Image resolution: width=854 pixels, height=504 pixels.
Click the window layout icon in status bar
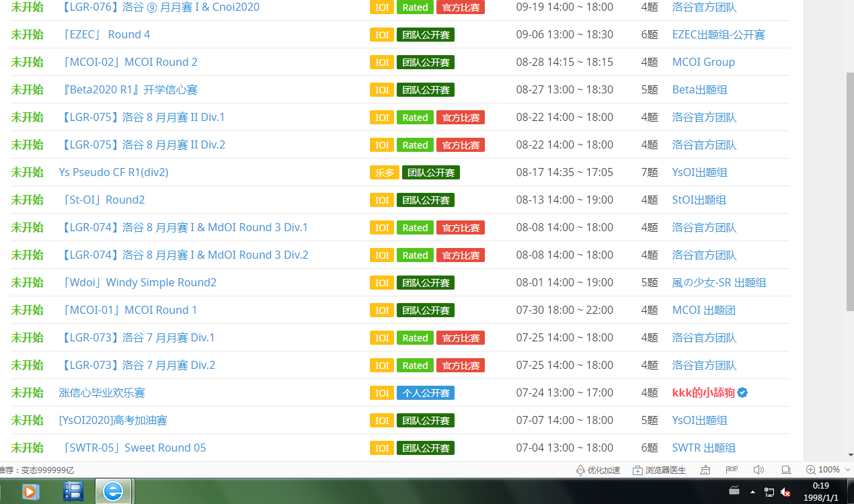coord(786,470)
